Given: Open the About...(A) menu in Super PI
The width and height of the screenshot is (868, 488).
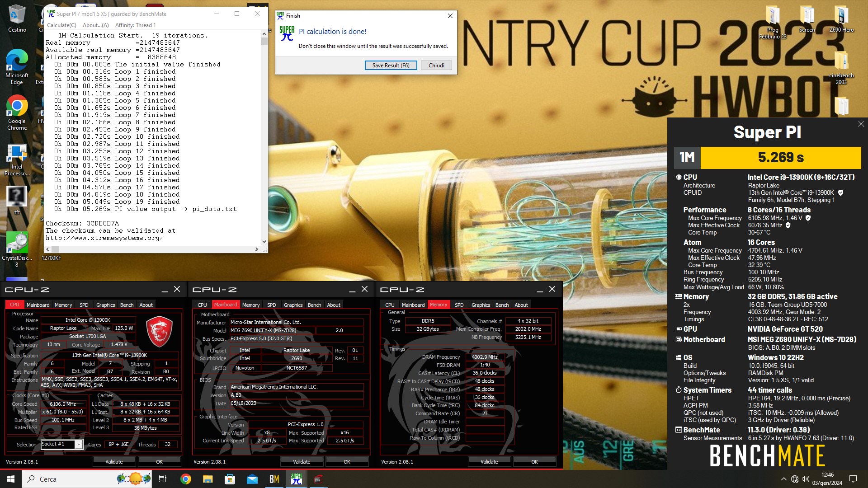Looking at the screenshot, I should (95, 25).
